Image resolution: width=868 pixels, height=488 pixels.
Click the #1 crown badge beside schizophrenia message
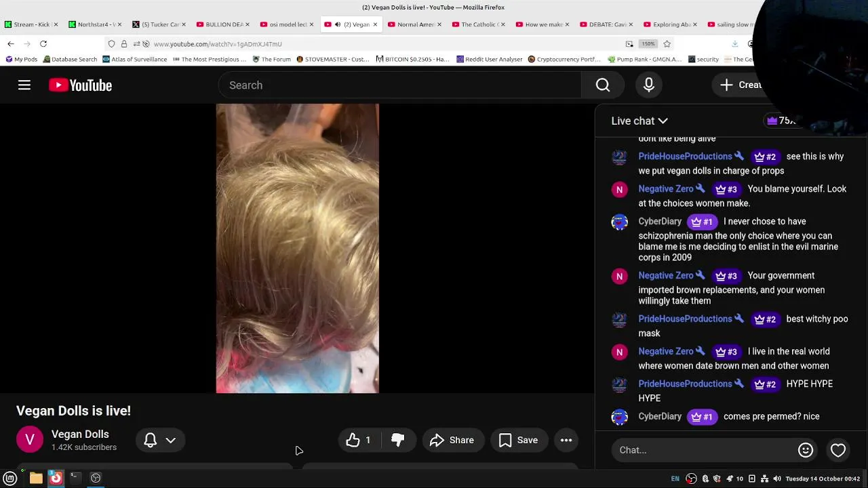(702, 222)
